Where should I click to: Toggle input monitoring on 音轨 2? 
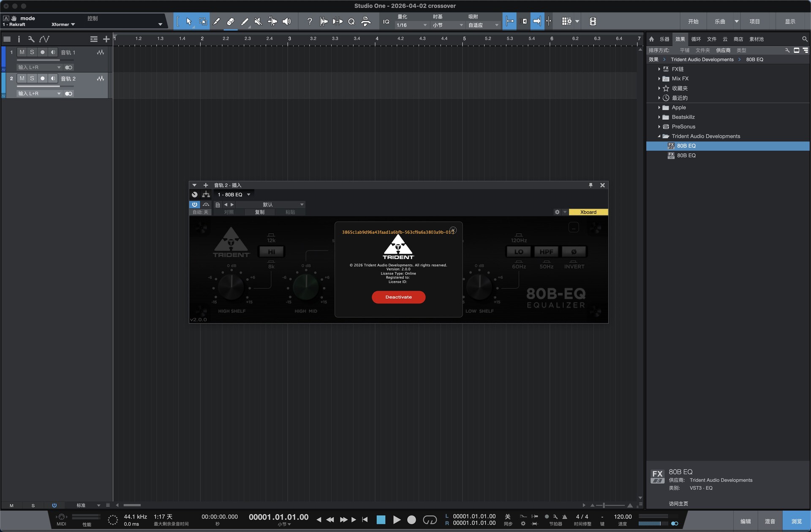pyautogui.click(x=53, y=79)
